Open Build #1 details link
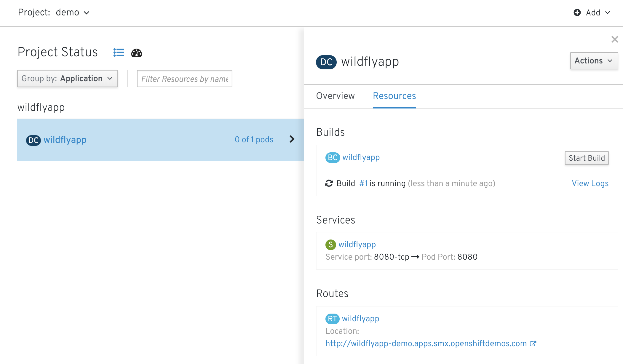 tap(363, 183)
